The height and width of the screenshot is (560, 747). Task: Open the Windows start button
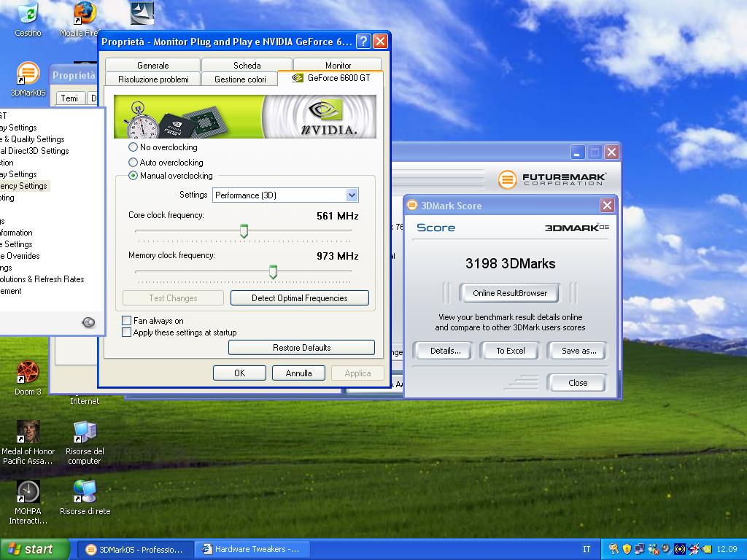(34, 549)
